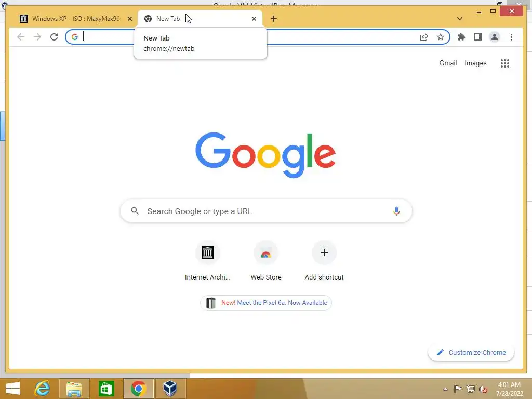Close the Windows XP - ISO tab
Screen dimensions: 532x399
point(129,19)
